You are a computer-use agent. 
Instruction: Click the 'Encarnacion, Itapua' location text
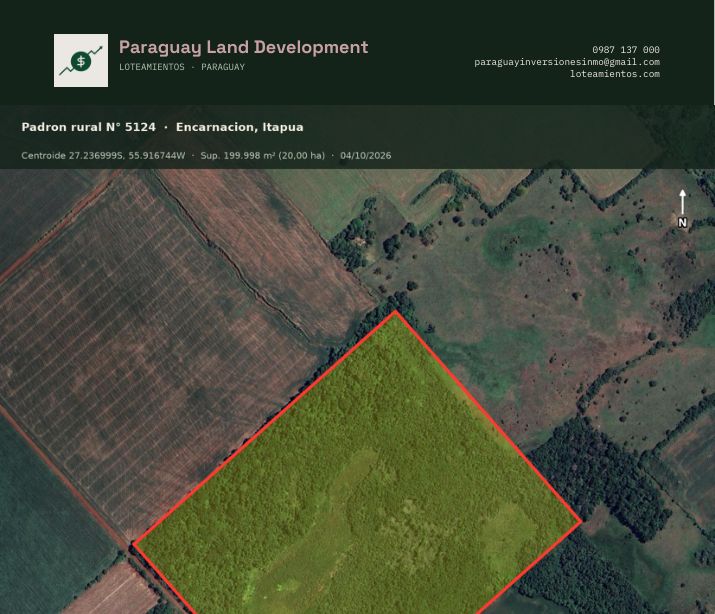click(239, 127)
